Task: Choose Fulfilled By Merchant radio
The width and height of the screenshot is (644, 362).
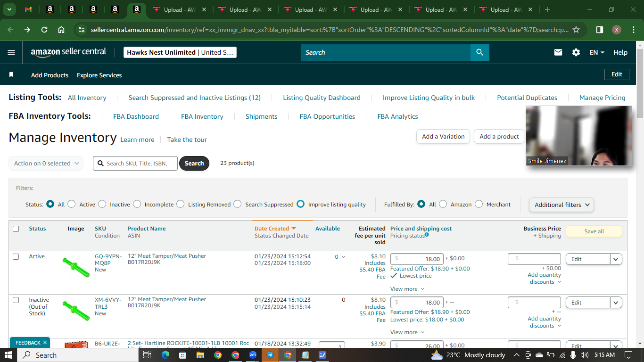Action: pos(479,204)
